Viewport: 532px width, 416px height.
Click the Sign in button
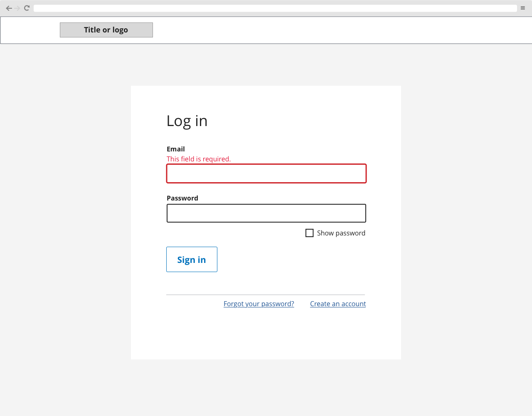(192, 259)
